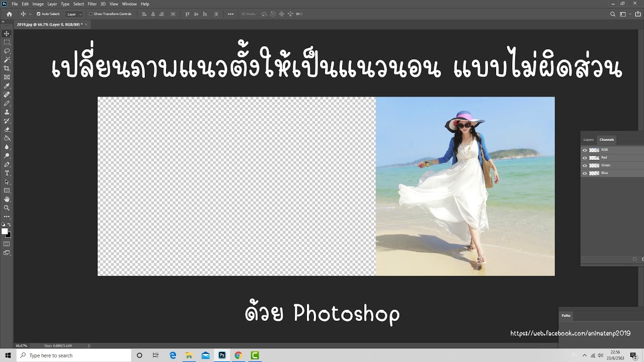Select the Lasso tool
Image resolution: width=644 pixels, height=362 pixels.
7,51
